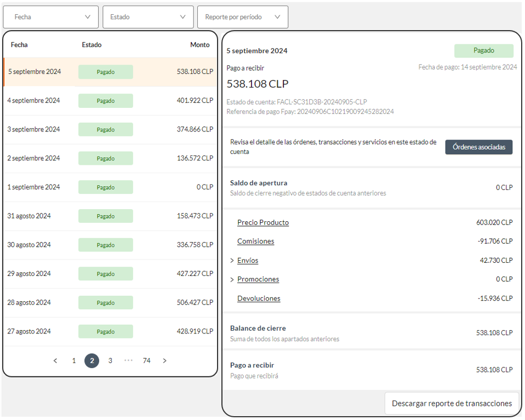Open the Reporte por período dropdown
The height and width of the screenshot is (420, 525).
coord(243,17)
